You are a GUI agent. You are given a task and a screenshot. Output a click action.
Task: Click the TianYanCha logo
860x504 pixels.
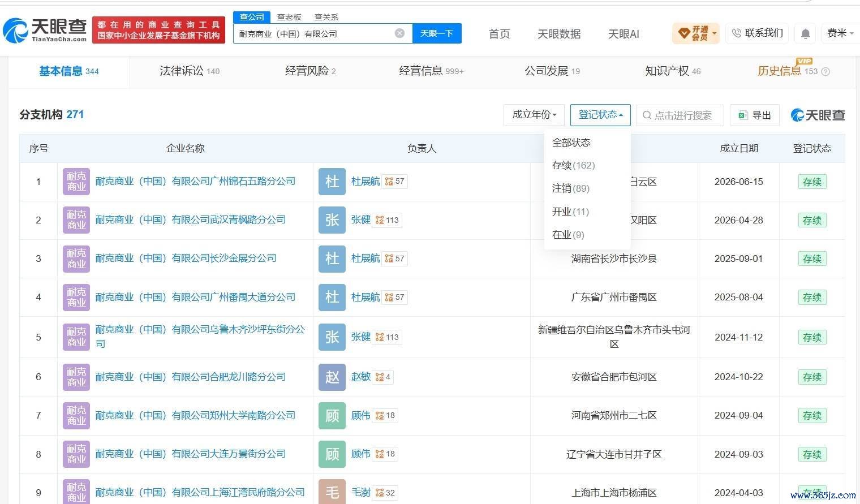pos(45,30)
